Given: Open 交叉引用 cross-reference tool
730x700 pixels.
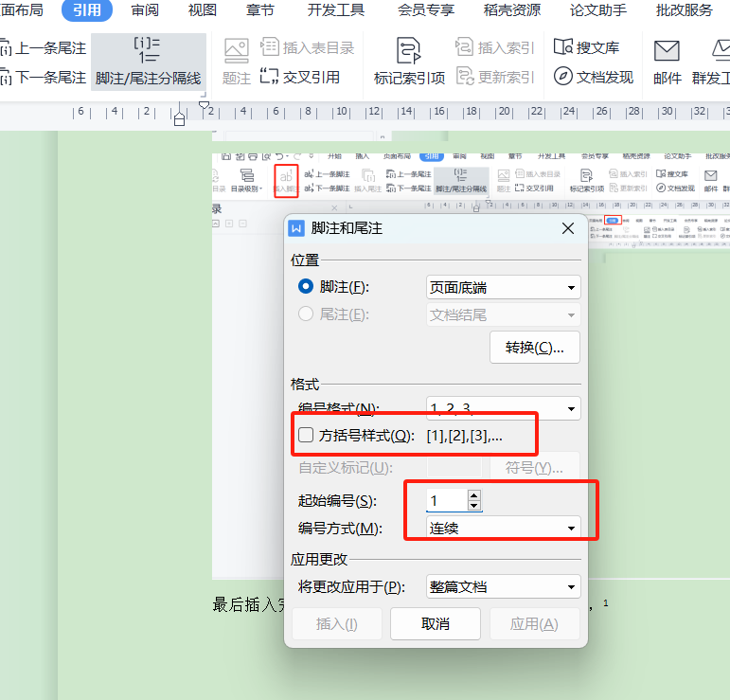Looking at the screenshot, I should pos(300,77).
